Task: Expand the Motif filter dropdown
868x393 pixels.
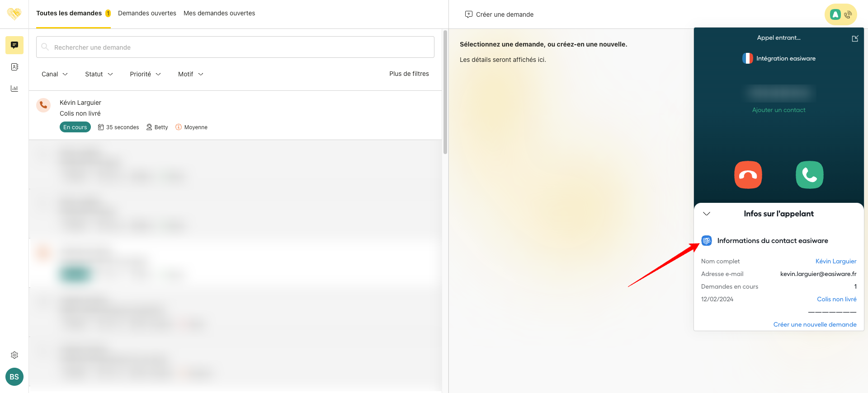Action: (190, 74)
